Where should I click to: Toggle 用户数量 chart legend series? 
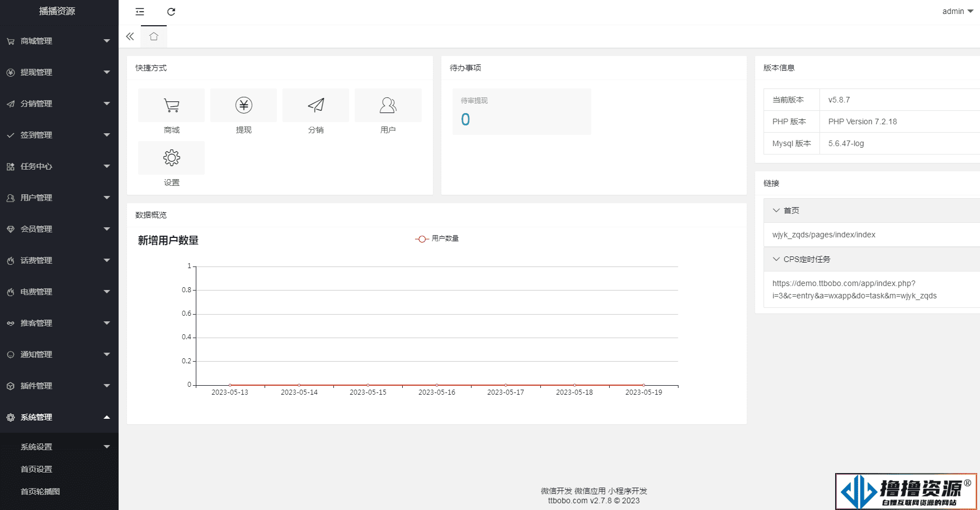(437, 238)
